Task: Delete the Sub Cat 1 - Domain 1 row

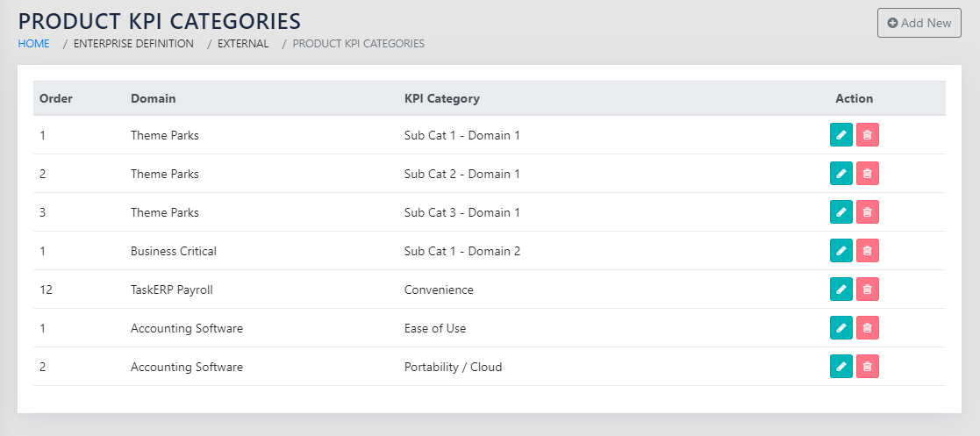Action: pyautogui.click(x=867, y=135)
